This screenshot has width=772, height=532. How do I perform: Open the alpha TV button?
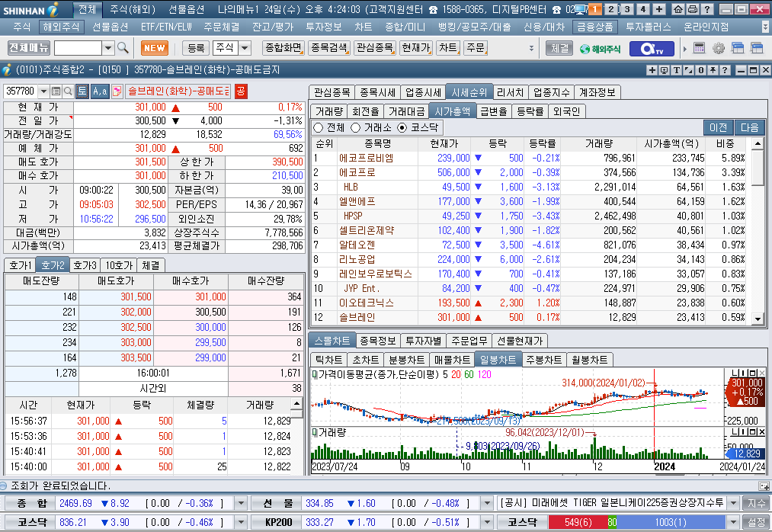point(652,48)
